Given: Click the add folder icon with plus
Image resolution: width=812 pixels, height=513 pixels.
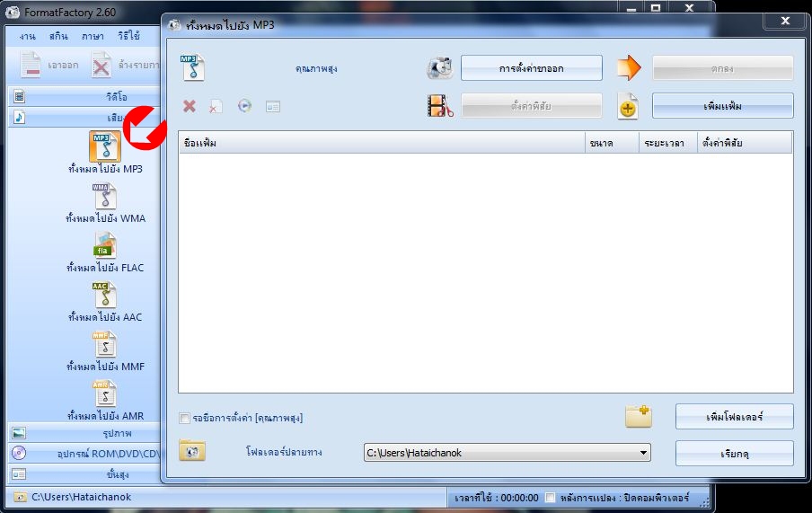Looking at the screenshot, I should point(638,416).
